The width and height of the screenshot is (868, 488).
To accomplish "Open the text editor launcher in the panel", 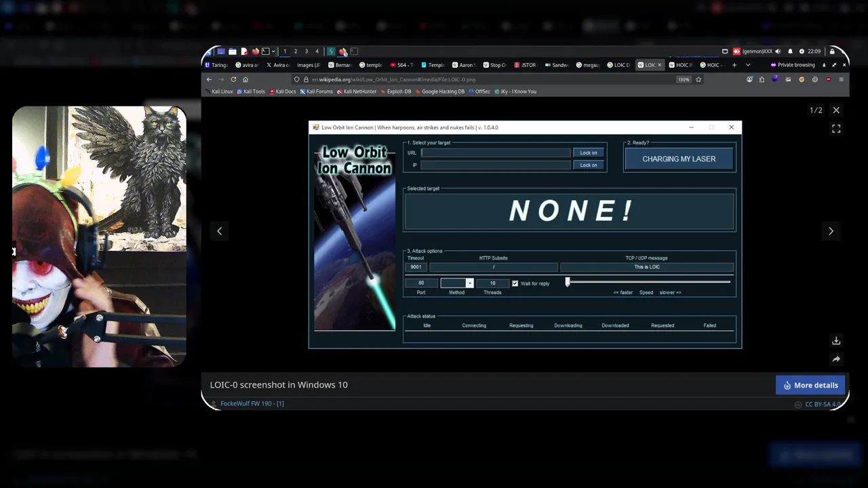I will 244,52.
